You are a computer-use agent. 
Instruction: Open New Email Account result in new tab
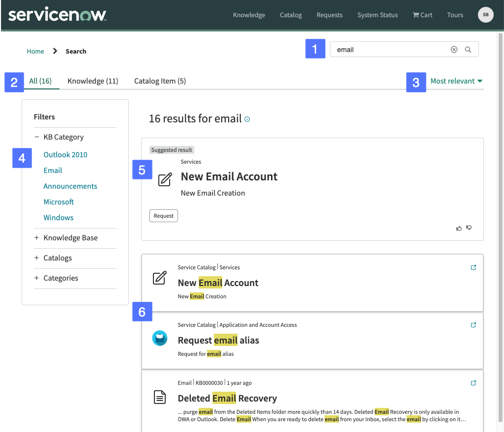pyautogui.click(x=473, y=267)
